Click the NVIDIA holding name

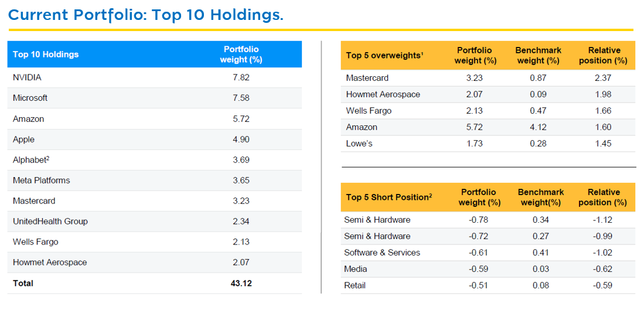point(27,77)
